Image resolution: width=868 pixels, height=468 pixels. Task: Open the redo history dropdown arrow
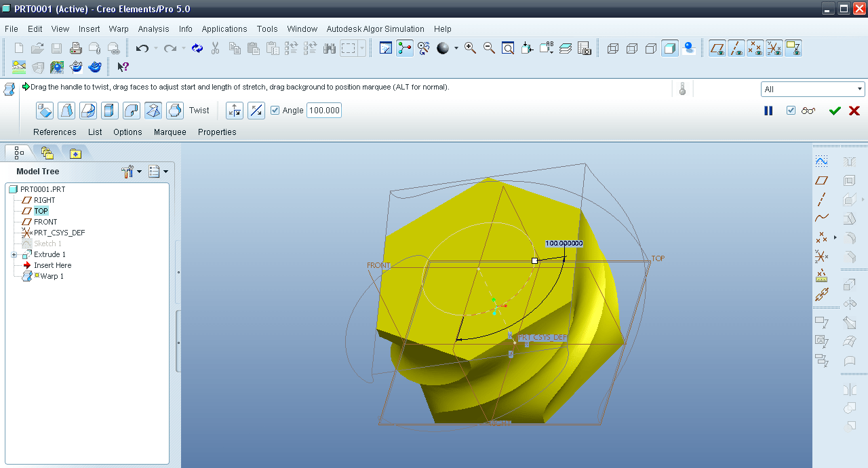click(182, 48)
